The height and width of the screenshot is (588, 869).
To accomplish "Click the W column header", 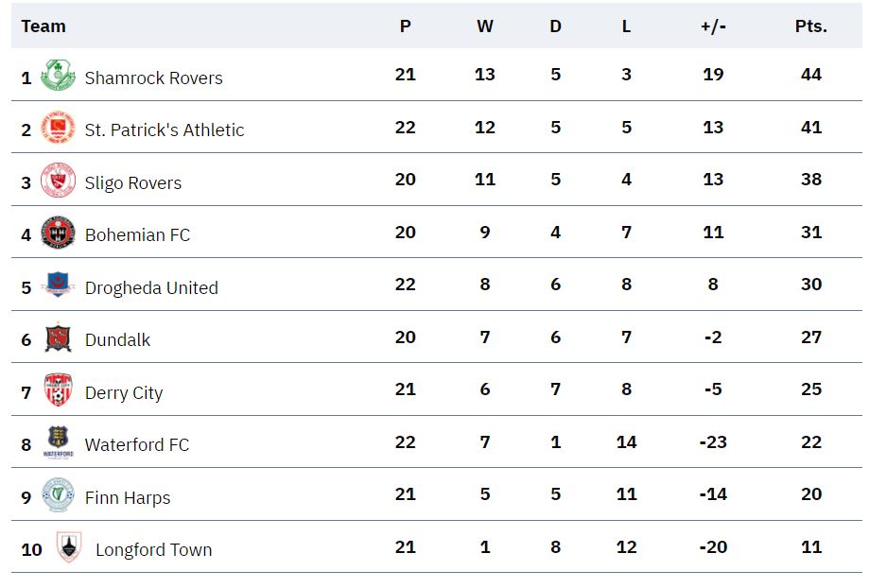I will (x=485, y=26).
